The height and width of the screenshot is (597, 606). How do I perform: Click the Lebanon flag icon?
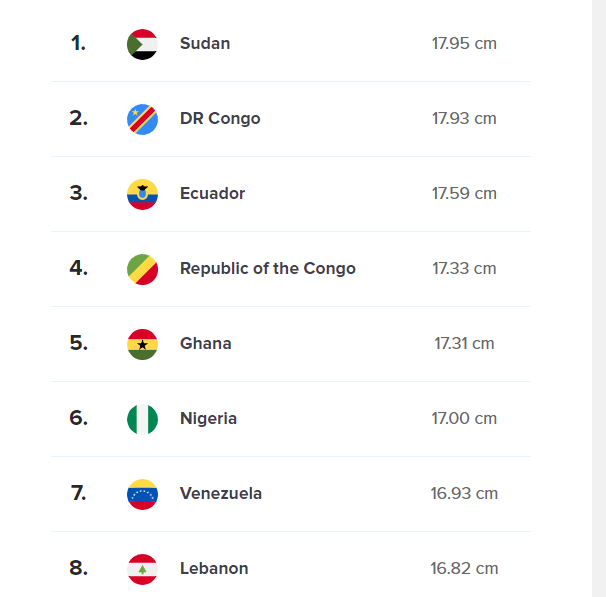pos(142,569)
